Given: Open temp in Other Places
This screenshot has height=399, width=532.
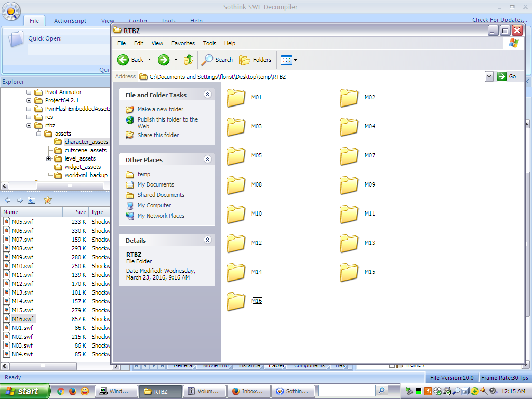Looking at the screenshot, I should click(x=143, y=174).
